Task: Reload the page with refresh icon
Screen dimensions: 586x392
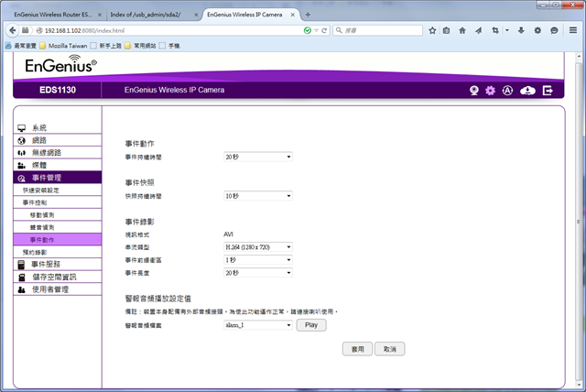Action: (324, 30)
